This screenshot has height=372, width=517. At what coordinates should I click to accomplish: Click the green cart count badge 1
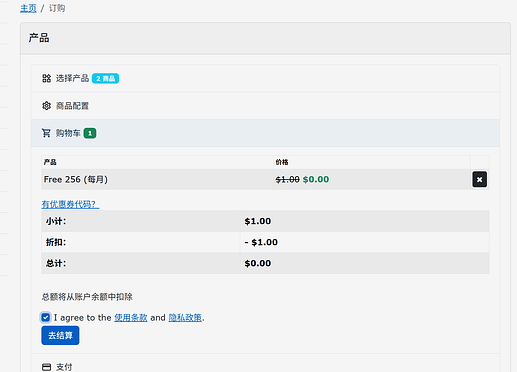point(90,133)
